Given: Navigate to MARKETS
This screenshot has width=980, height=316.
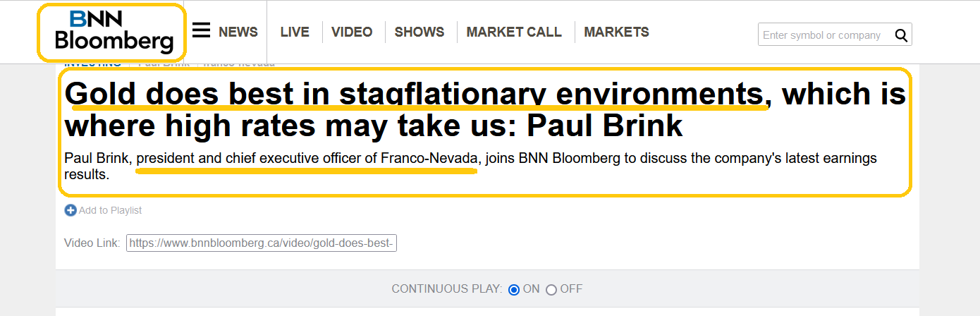Looking at the screenshot, I should (616, 32).
